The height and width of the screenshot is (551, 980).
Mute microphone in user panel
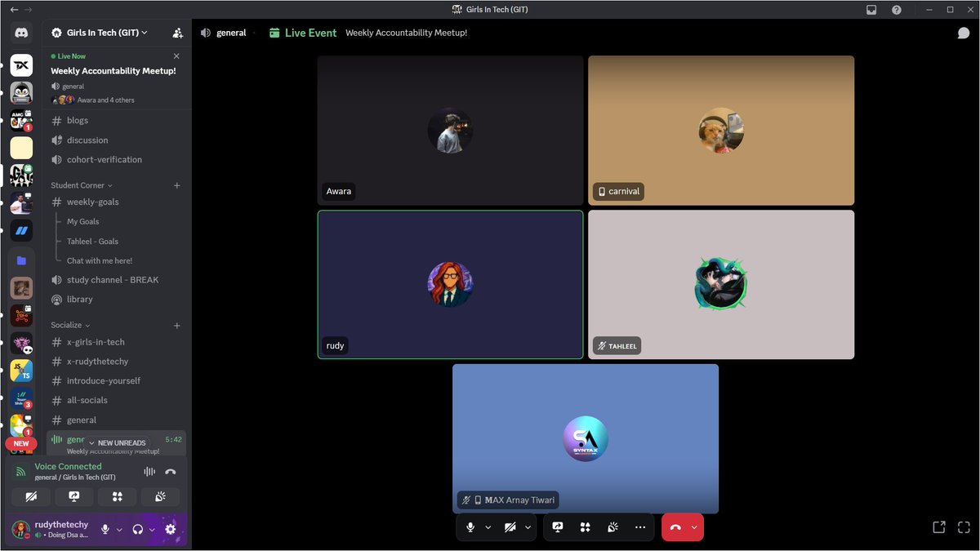click(x=105, y=529)
